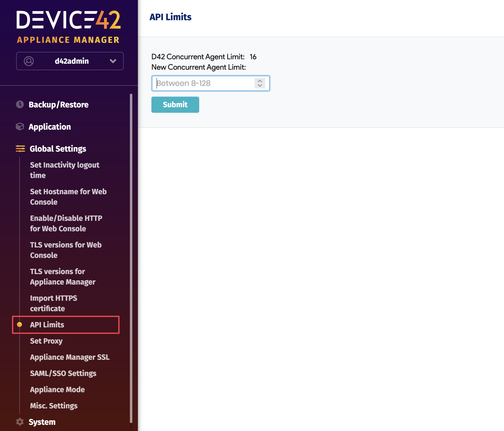Open SAML/SSO Settings page

coord(63,373)
